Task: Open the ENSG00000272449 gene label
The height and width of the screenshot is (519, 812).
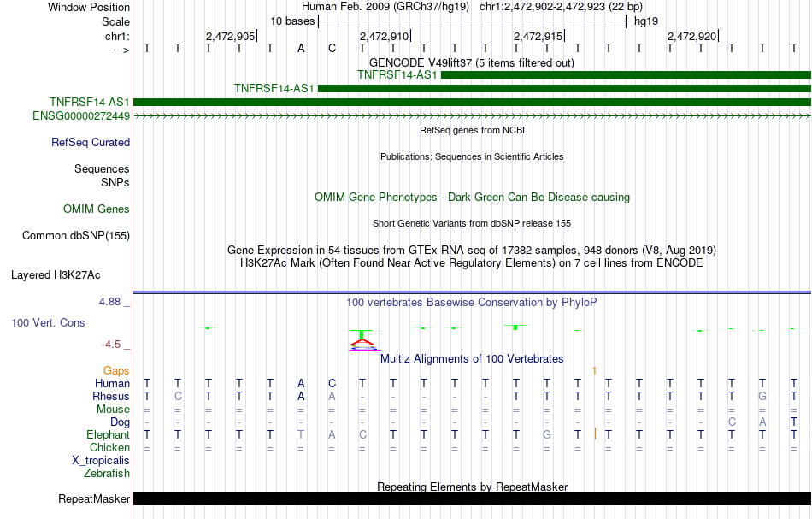Action: pos(81,116)
